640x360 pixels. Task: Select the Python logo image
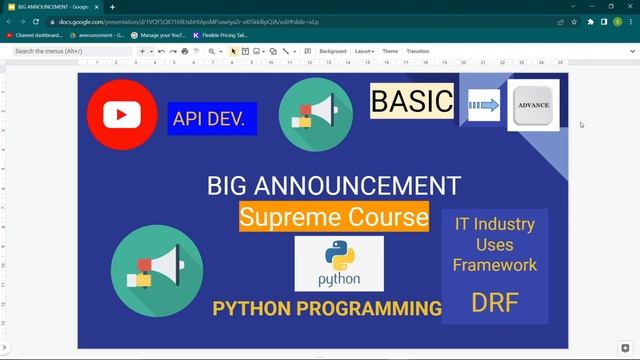pyautogui.click(x=339, y=264)
